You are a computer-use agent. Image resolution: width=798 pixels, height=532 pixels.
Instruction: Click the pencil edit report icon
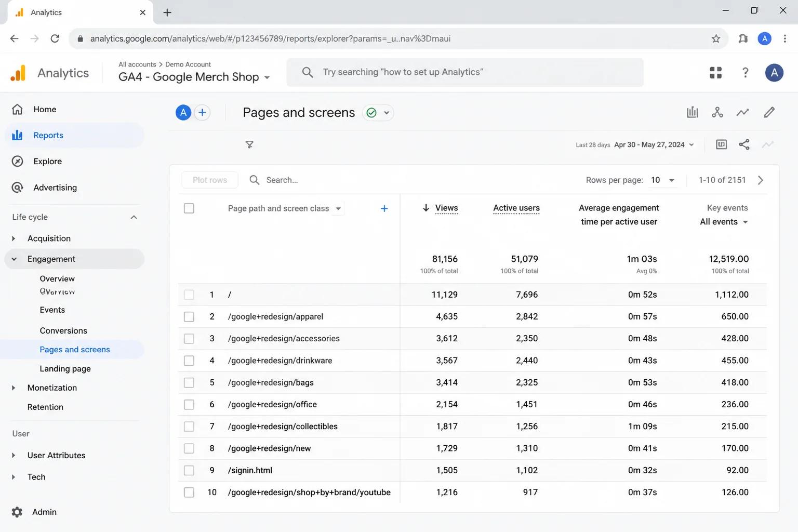[x=769, y=112]
